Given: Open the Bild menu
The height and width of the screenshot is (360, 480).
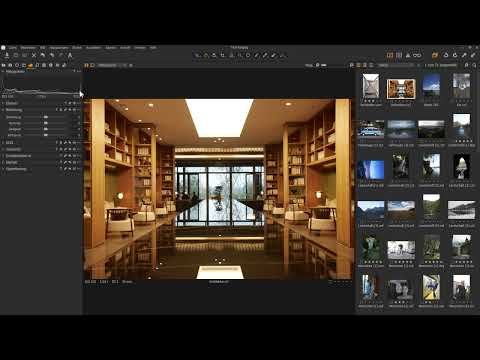Looking at the screenshot, I should (x=43, y=48).
